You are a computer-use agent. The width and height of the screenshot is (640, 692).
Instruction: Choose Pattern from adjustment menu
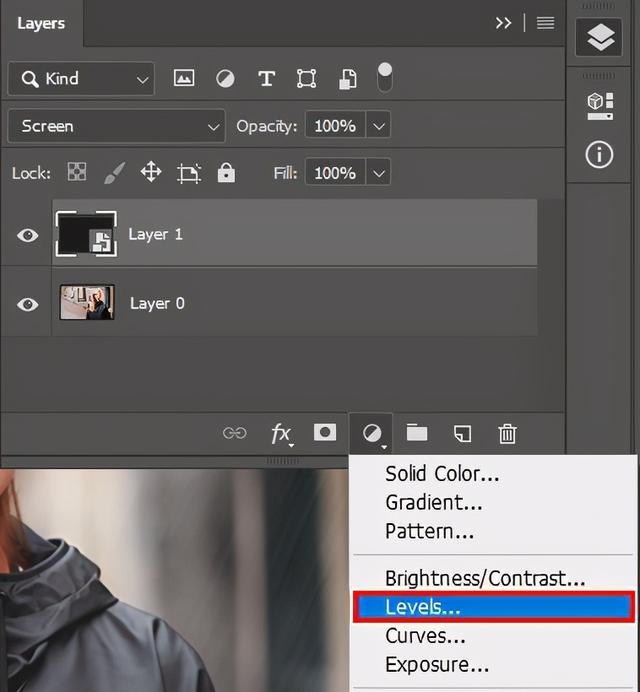pyautogui.click(x=429, y=531)
